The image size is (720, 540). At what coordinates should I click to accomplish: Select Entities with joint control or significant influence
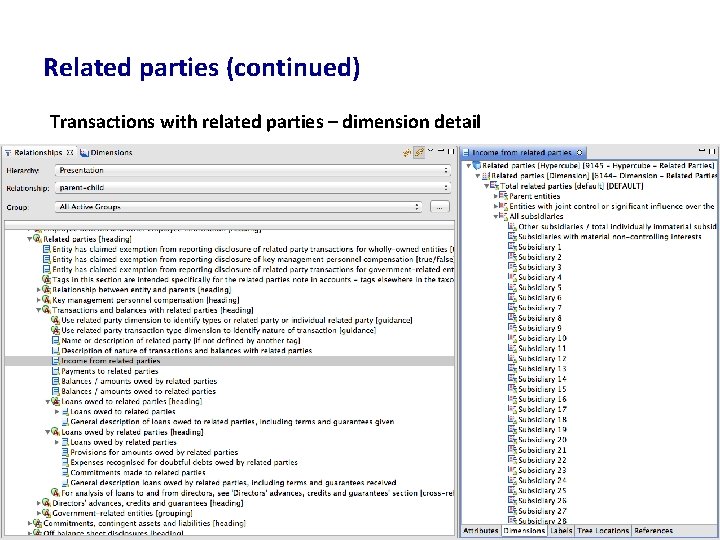(x=612, y=206)
